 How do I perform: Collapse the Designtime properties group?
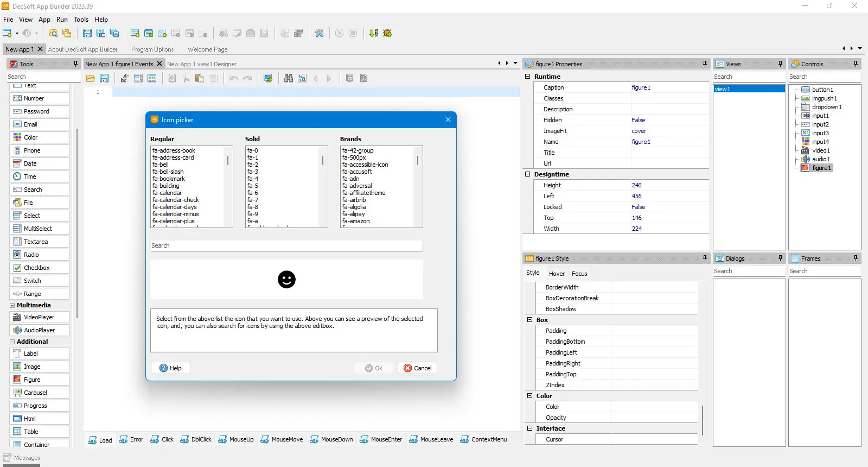point(527,174)
